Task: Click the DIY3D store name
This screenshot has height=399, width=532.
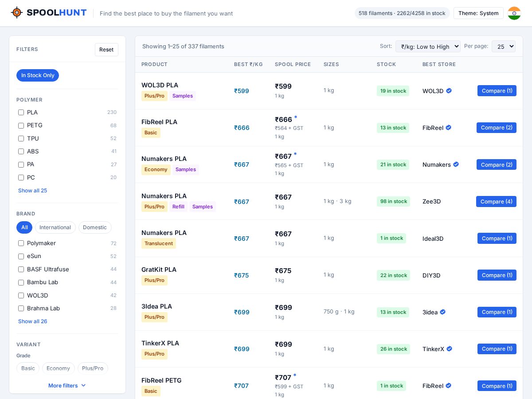Action: click(431, 275)
